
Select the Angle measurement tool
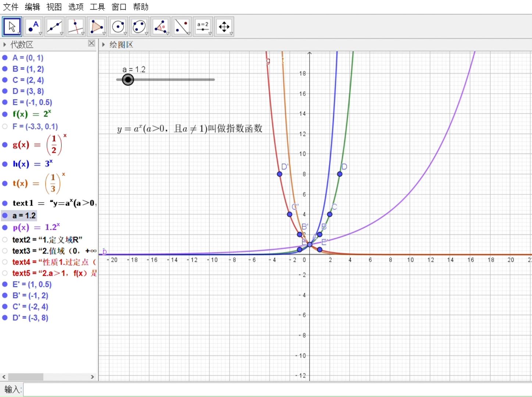(x=161, y=26)
